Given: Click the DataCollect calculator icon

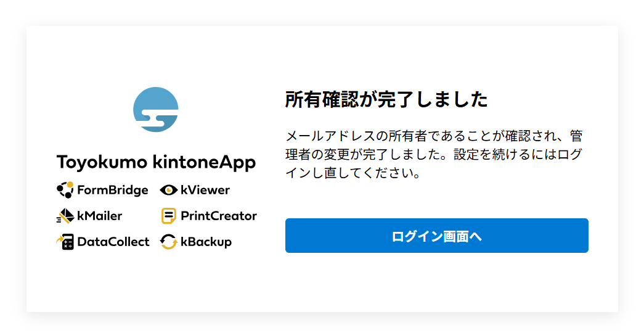Looking at the screenshot, I should click(x=65, y=242).
